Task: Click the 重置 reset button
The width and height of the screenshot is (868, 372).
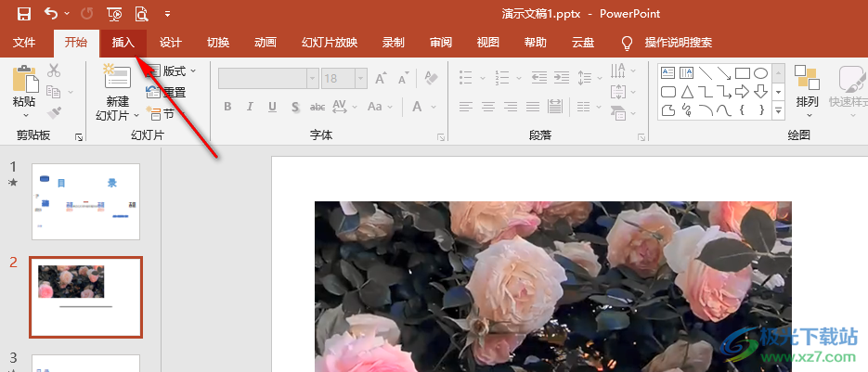Action: tap(167, 92)
